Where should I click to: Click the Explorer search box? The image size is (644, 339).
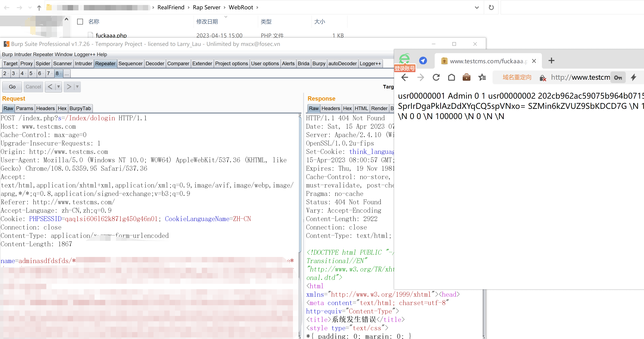click(x=572, y=8)
